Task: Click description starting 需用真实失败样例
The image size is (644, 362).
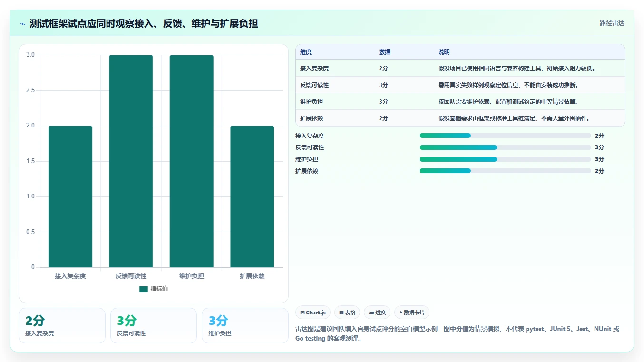Action: coord(508,85)
